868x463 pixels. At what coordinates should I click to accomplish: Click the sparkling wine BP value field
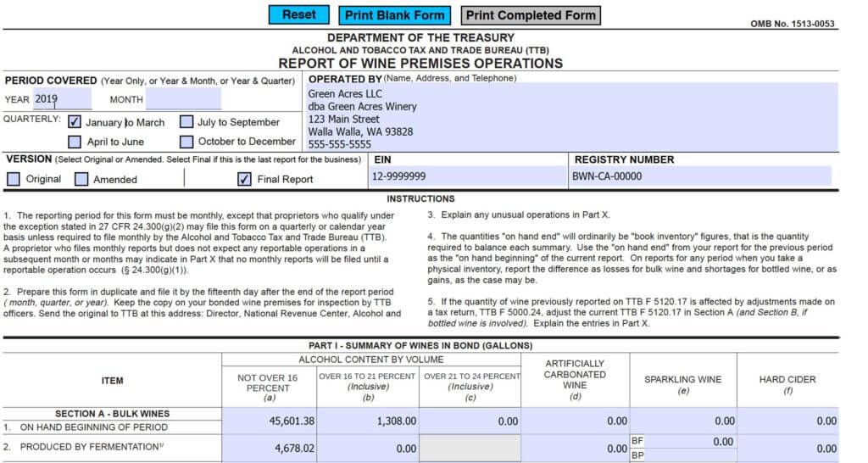[691, 456]
